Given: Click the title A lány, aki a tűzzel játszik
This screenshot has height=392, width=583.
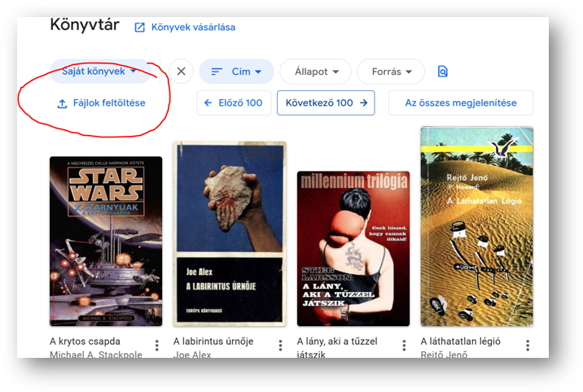Looking at the screenshot, I should (337, 347).
